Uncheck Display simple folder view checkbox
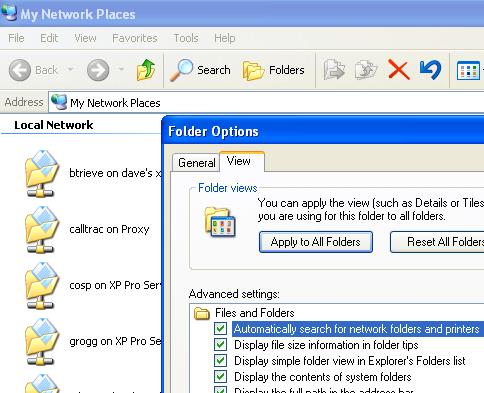This screenshot has height=393, width=484. (x=220, y=361)
